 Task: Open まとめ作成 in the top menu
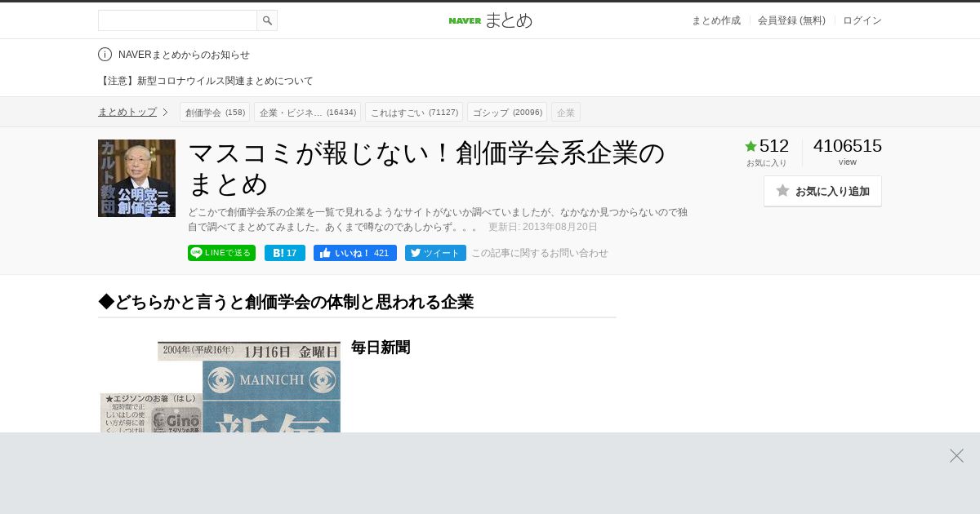coord(716,20)
